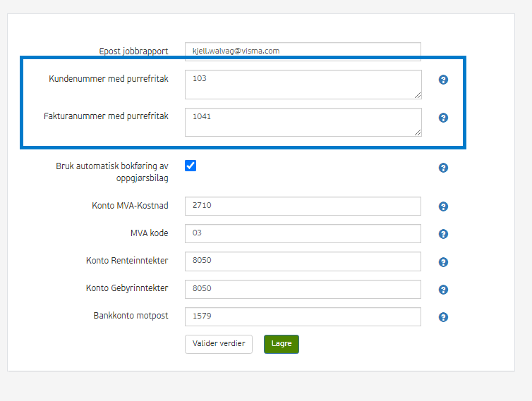Open help icon for Konto Renteinntekter
Viewport: 532px width, 401px height.
(443, 262)
